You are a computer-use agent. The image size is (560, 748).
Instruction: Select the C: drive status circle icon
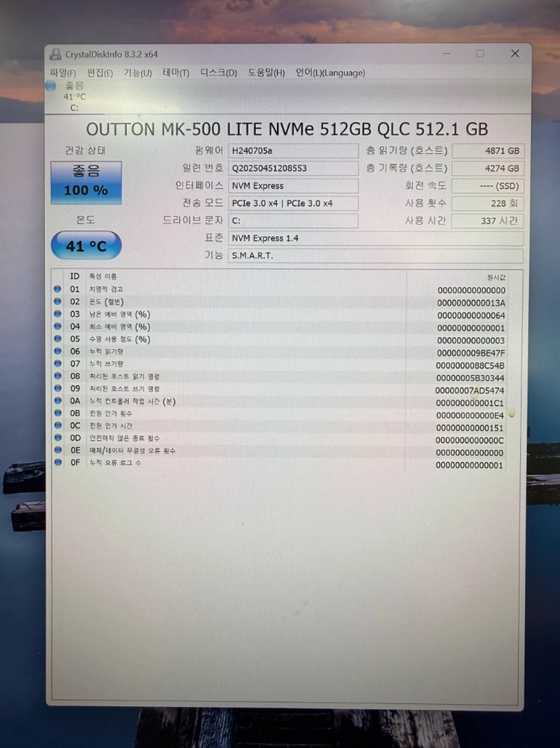(x=51, y=86)
